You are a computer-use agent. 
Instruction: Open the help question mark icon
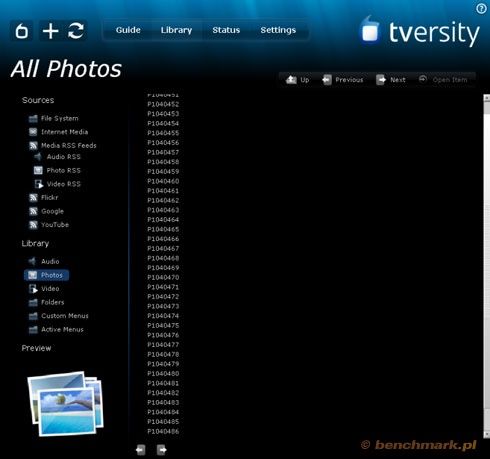point(481,8)
